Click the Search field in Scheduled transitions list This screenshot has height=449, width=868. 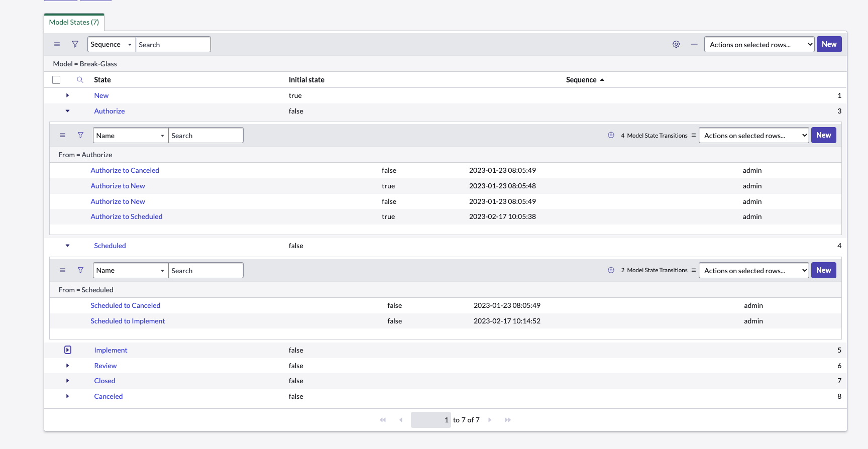[205, 270]
